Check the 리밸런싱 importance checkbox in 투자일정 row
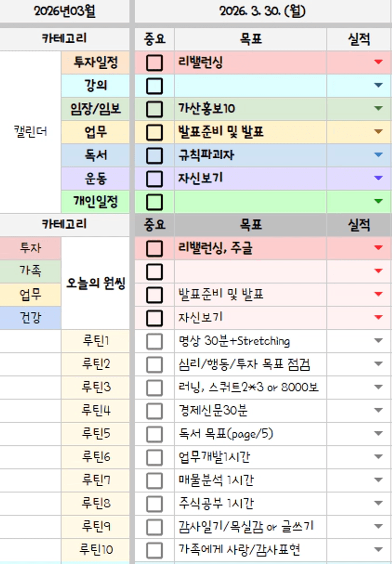This screenshot has height=564, width=392. pyautogui.click(x=154, y=63)
